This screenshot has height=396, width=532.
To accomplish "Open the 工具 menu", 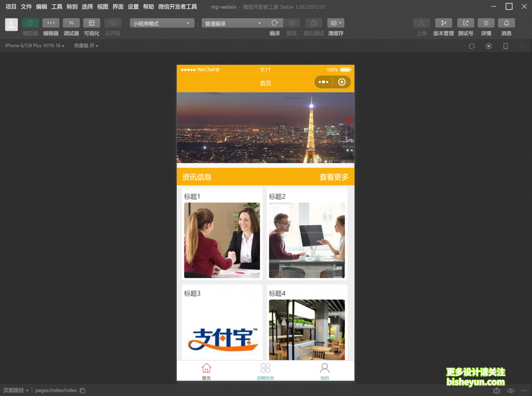I will tap(57, 6).
